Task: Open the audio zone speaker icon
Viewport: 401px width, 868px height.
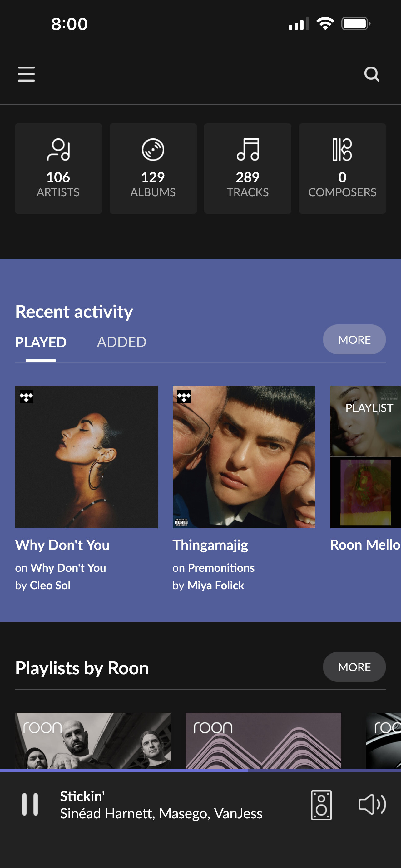Action: (321, 805)
